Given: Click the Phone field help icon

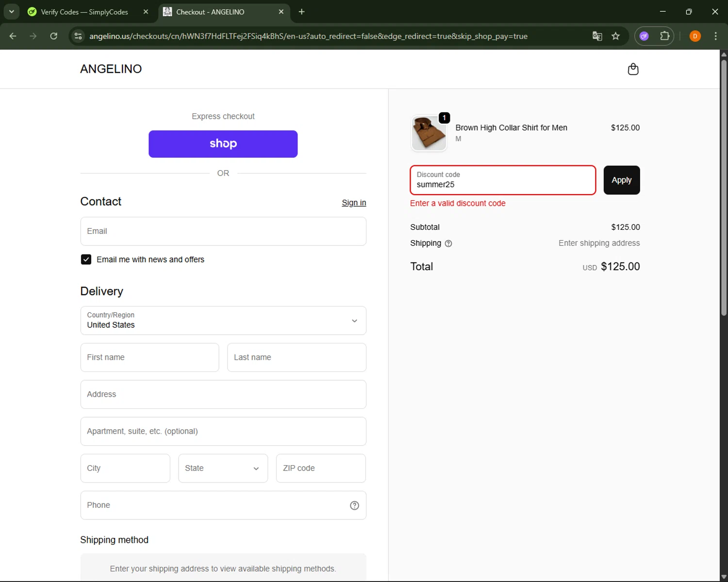Looking at the screenshot, I should (354, 505).
